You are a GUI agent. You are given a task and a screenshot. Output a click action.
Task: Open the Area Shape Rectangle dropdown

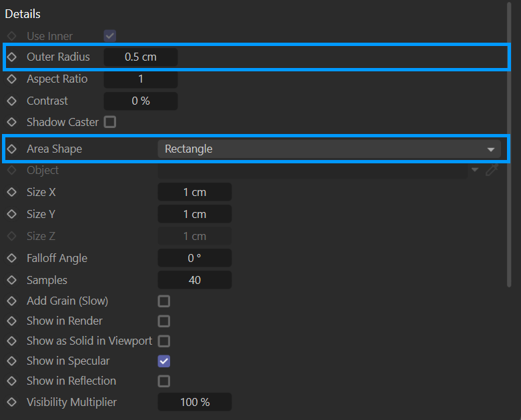[x=329, y=149]
